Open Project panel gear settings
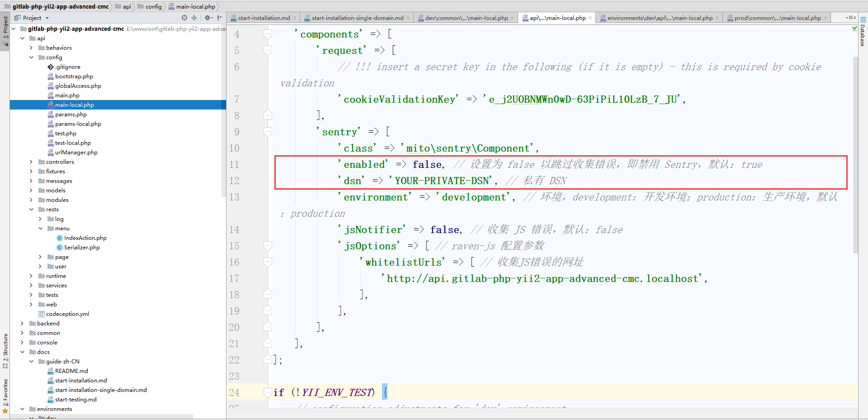Viewport: 868px width, 420px height. click(208, 18)
